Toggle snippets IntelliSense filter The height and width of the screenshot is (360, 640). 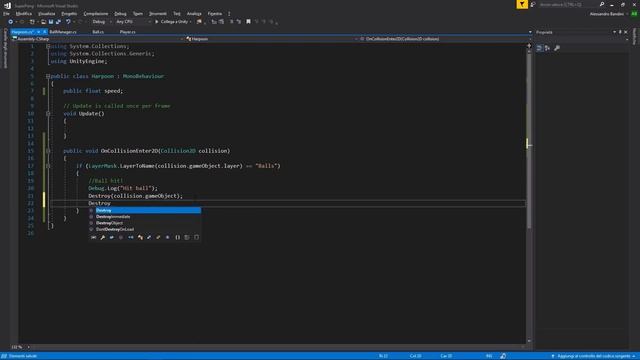pyautogui.click(x=196, y=237)
